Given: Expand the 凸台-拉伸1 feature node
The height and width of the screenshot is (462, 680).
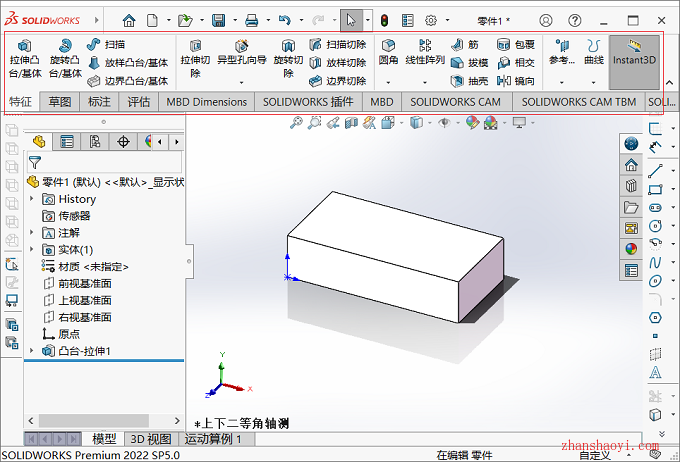Looking at the screenshot, I should [31, 351].
